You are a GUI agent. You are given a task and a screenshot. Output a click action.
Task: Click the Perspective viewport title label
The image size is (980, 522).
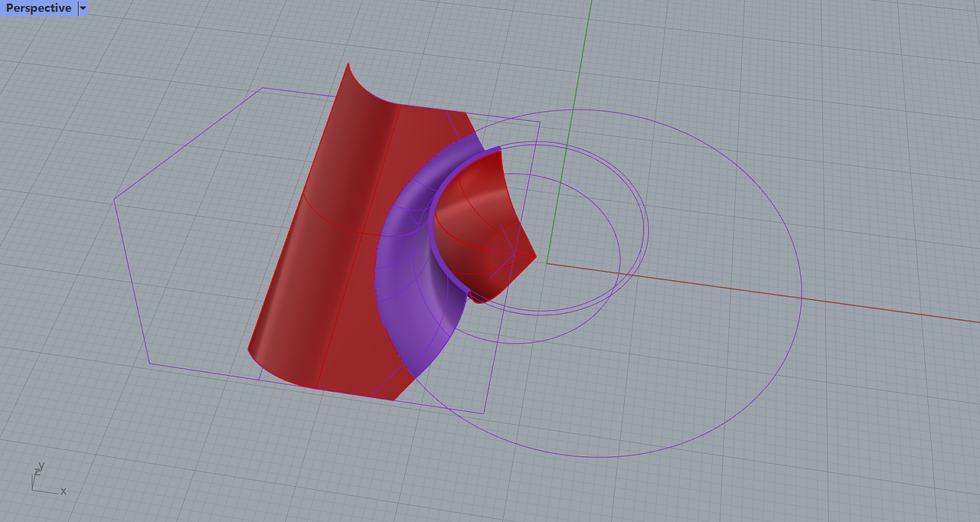pos(38,8)
